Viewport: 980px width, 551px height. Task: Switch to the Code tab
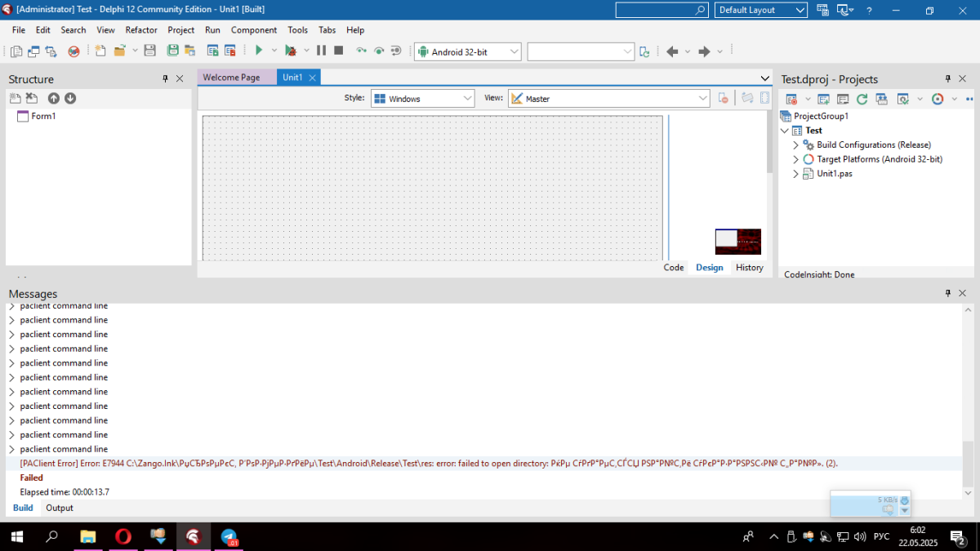coord(674,267)
